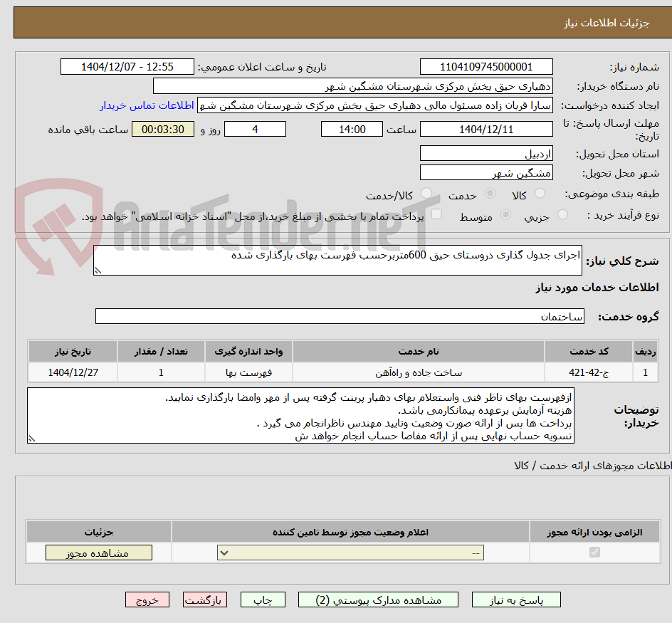Click the تاریخ نیاز column header
The image size is (672, 623).
click(73, 352)
